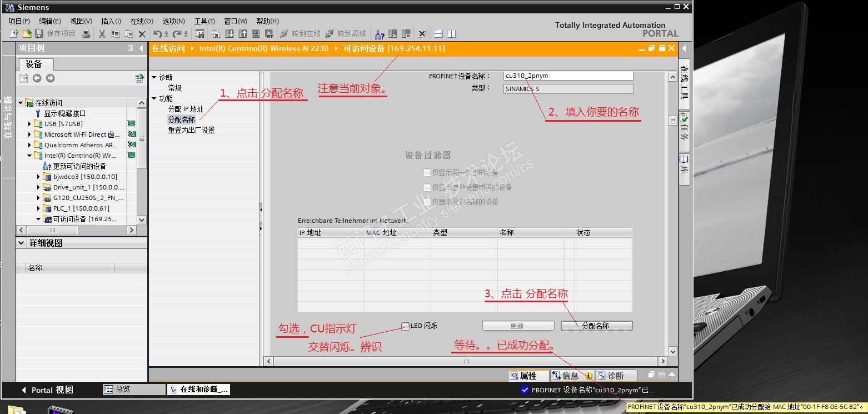Image resolution: width=868 pixels, height=414 pixels.
Task: Select 常规 under 诊断
Action: [x=174, y=88]
